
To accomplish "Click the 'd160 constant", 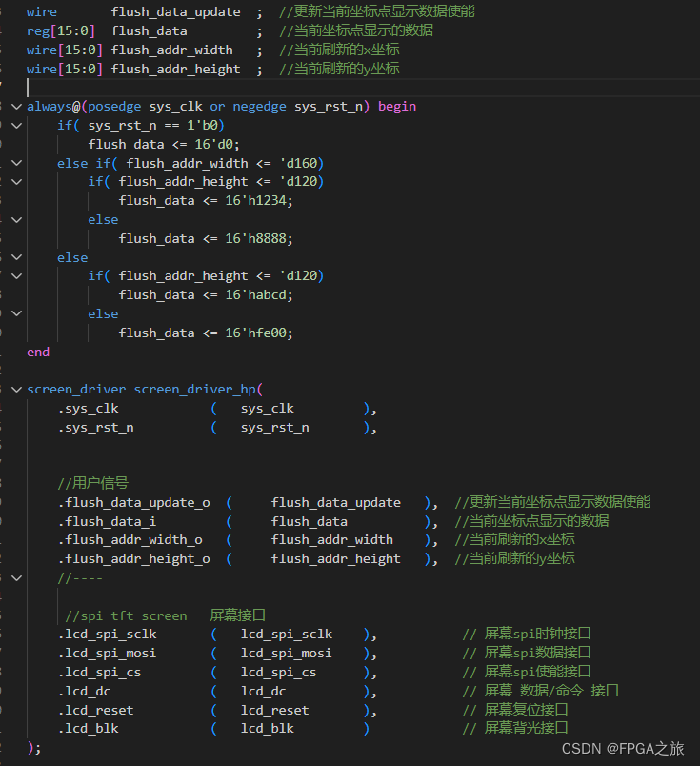I will click(x=297, y=163).
